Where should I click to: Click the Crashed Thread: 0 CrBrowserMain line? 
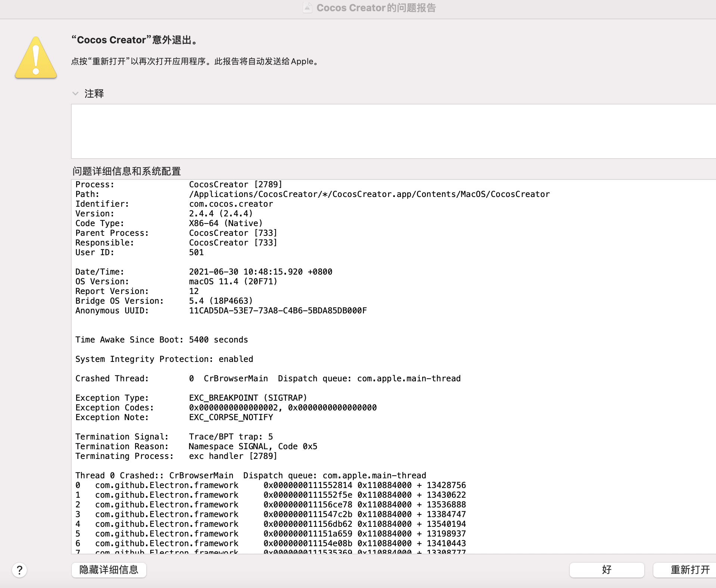point(268,378)
